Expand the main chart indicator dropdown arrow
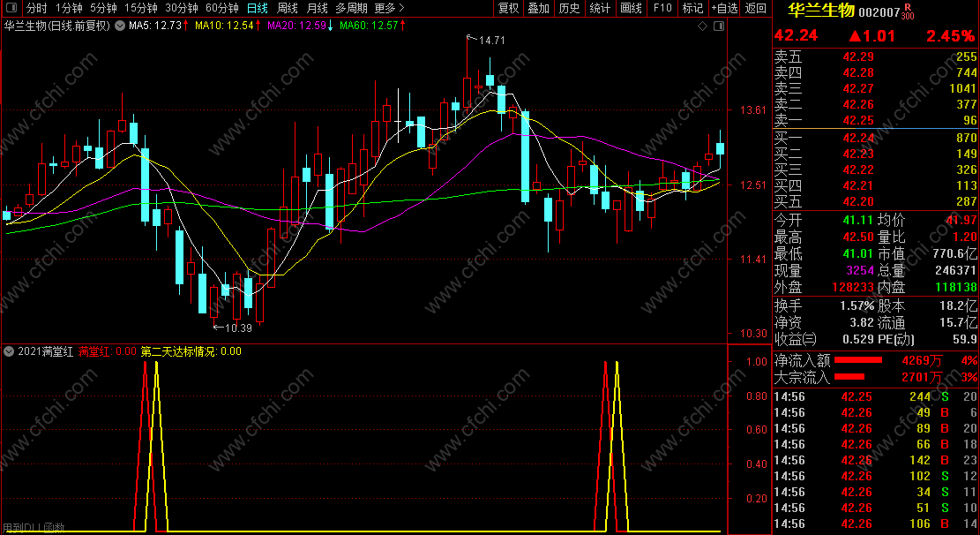 point(120,26)
